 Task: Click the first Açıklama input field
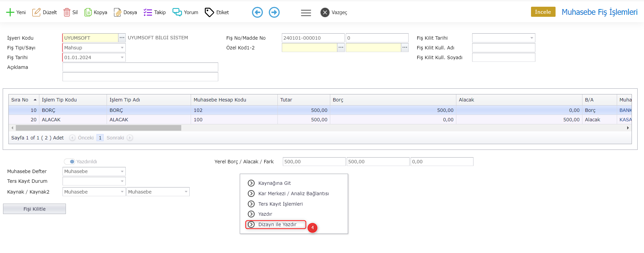[x=140, y=67]
